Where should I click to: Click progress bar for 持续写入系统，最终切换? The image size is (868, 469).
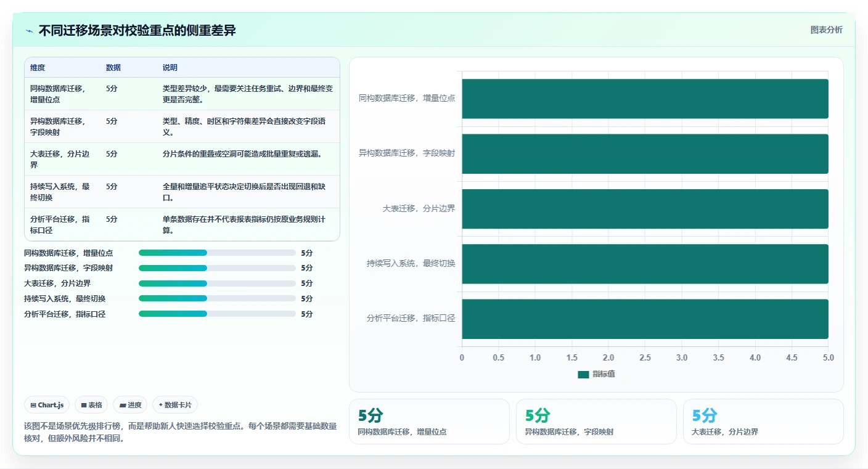coord(217,298)
